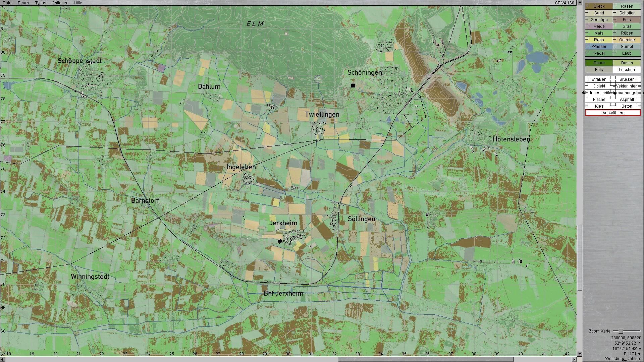The height and width of the screenshot is (362, 644).
Task: Tick the checkbox on Sand swatch
Action: pyautogui.click(x=587, y=11)
